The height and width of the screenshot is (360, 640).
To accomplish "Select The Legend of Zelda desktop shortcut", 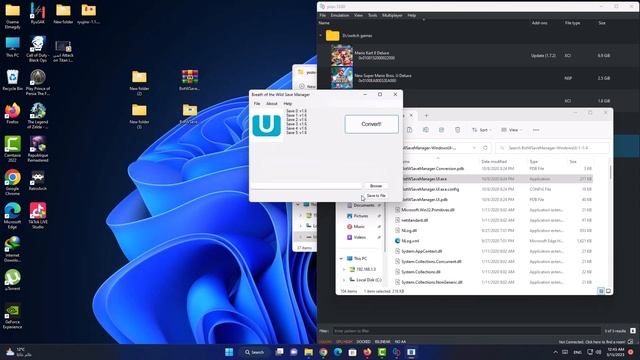I will pyautogui.click(x=38, y=116).
